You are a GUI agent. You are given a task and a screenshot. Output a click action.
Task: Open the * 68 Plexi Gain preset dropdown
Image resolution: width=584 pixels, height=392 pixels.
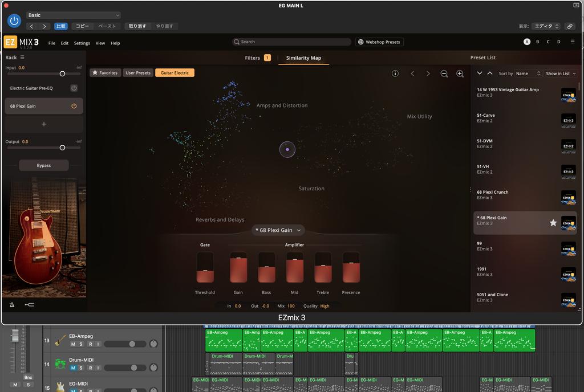pyautogui.click(x=278, y=230)
